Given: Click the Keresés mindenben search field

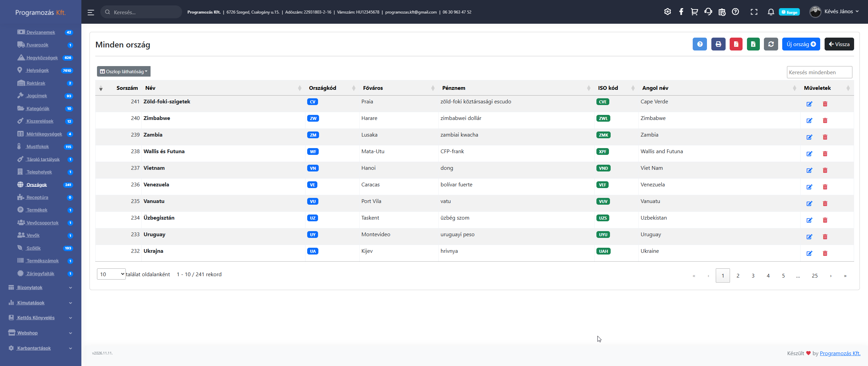Looking at the screenshot, I should pyautogui.click(x=819, y=72).
